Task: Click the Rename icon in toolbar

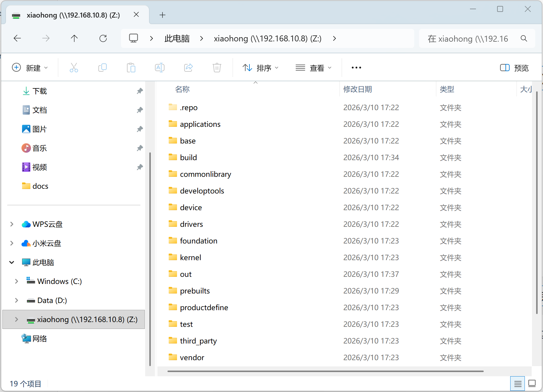Action: [160, 68]
